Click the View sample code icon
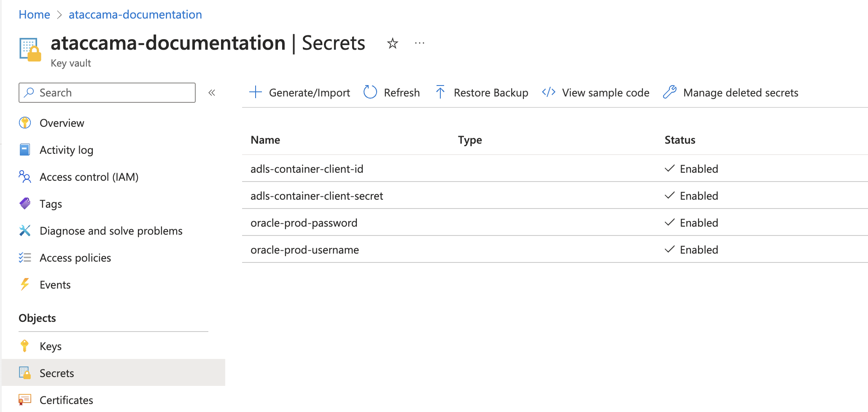Image resolution: width=868 pixels, height=412 pixels. click(548, 92)
